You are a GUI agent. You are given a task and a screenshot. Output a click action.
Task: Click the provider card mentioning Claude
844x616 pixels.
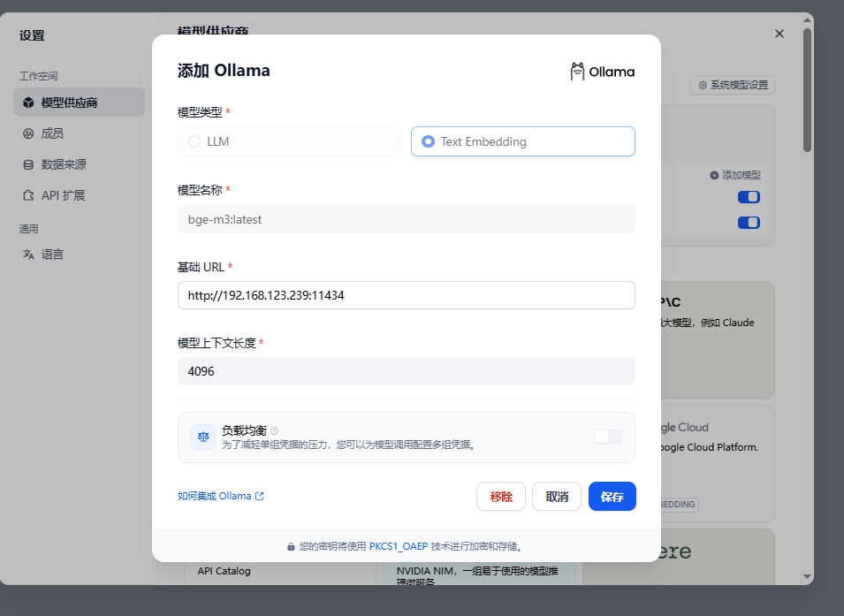pos(718,339)
